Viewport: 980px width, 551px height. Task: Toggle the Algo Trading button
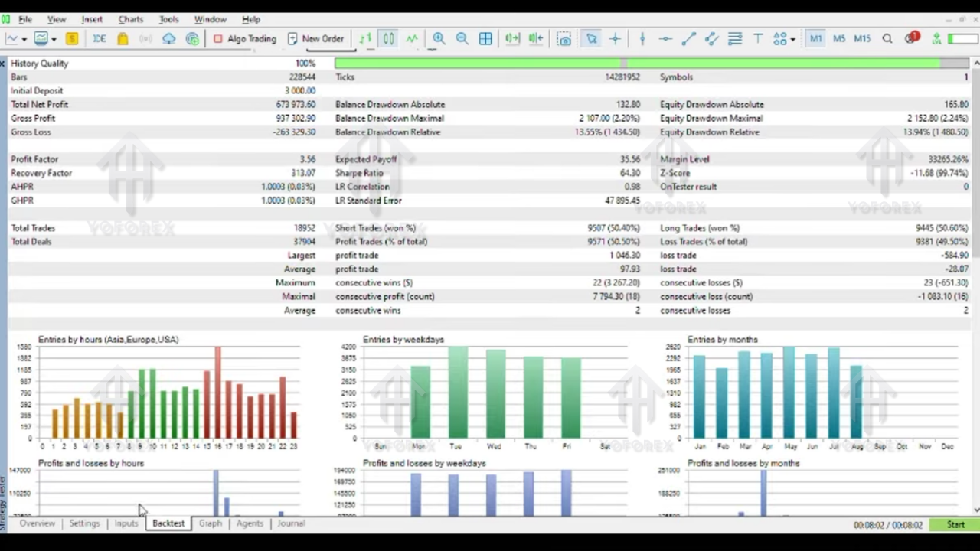pyautogui.click(x=245, y=39)
